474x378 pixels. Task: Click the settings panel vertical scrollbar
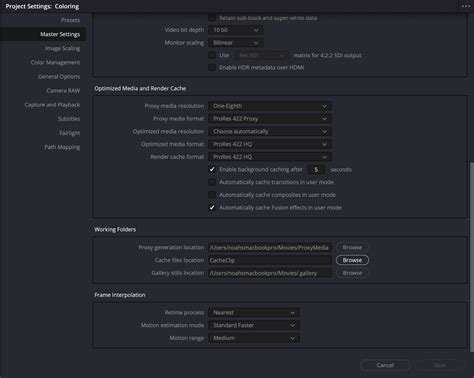tap(471, 257)
